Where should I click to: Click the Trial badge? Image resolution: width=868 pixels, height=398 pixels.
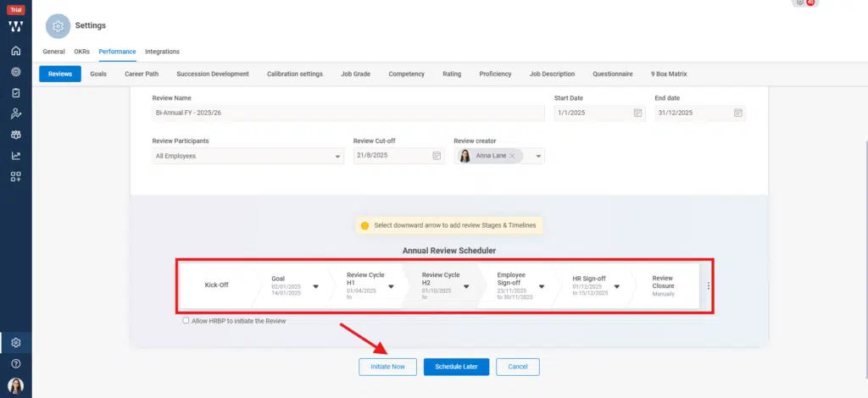click(16, 10)
